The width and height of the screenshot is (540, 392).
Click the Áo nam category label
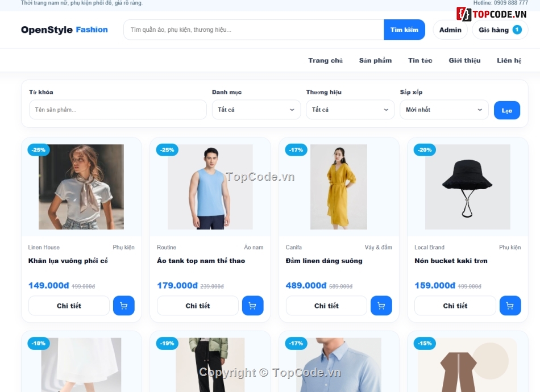(254, 247)
